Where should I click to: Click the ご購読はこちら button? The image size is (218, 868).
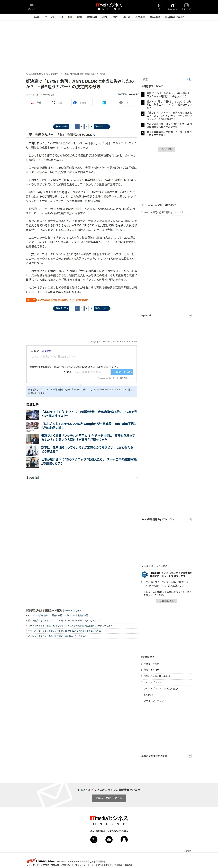(x=166, y=601)
